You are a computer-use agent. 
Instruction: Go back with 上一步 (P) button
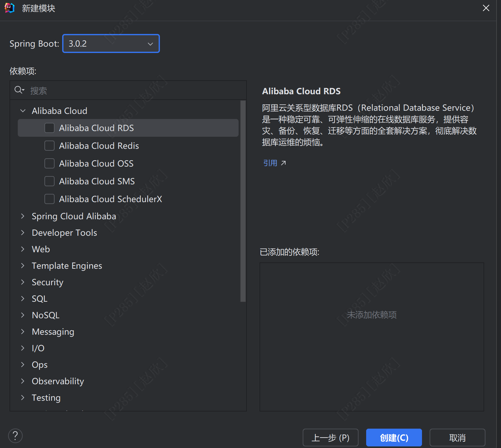(x=330, y=438)
